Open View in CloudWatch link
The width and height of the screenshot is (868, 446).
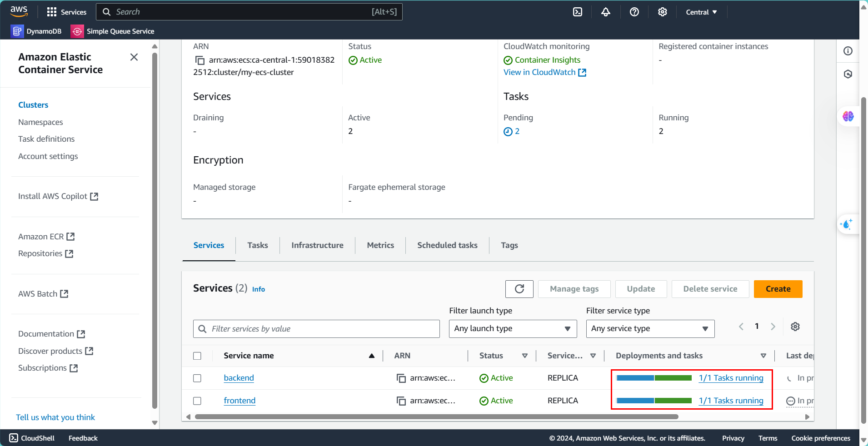(544, 72)
